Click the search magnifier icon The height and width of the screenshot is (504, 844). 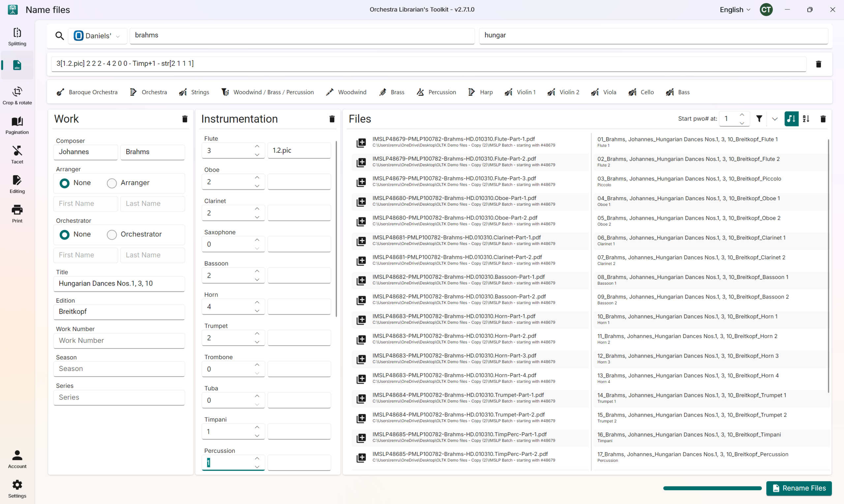click(59, 36)
